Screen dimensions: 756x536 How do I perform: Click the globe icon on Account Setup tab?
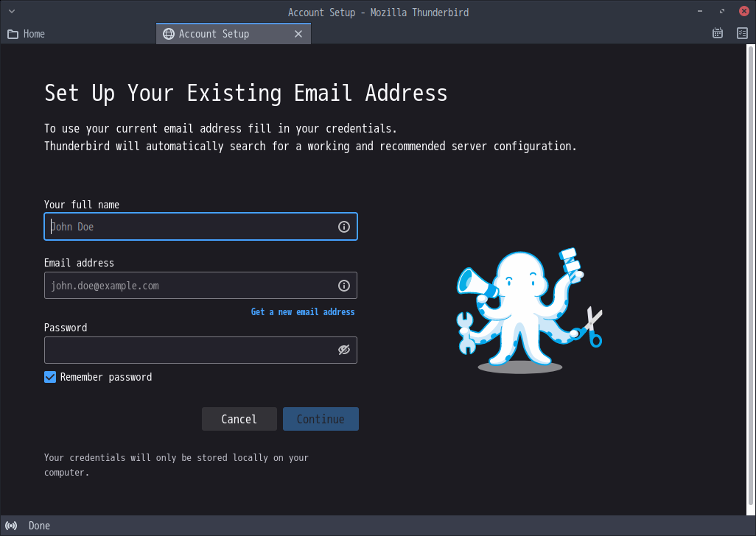click(168, 34)
